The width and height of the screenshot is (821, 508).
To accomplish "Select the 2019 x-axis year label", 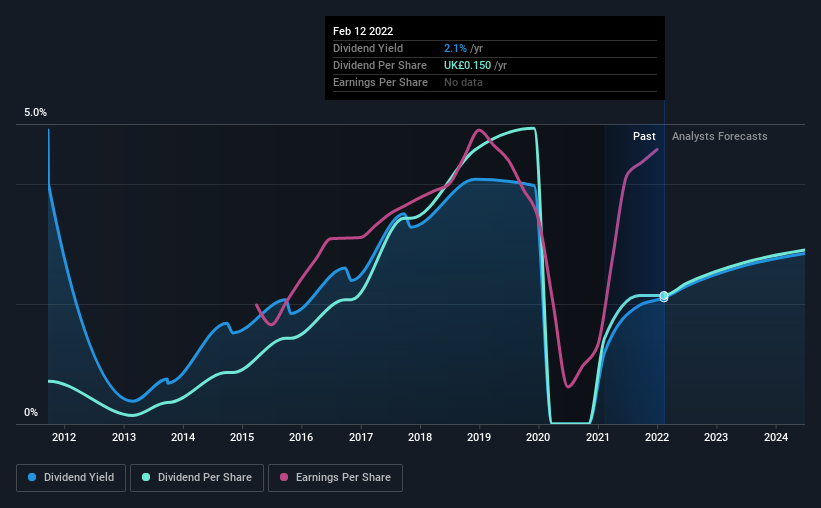I will [479, 437].
